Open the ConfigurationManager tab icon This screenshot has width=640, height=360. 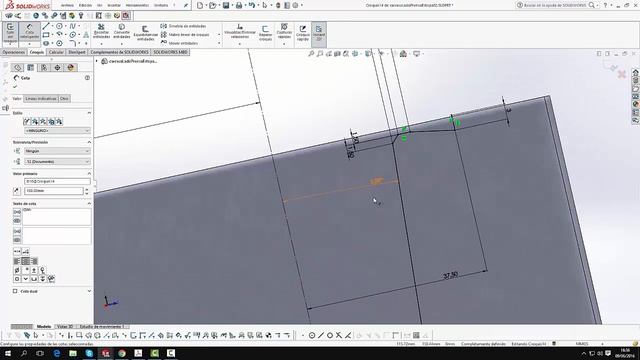coord(44,67)
